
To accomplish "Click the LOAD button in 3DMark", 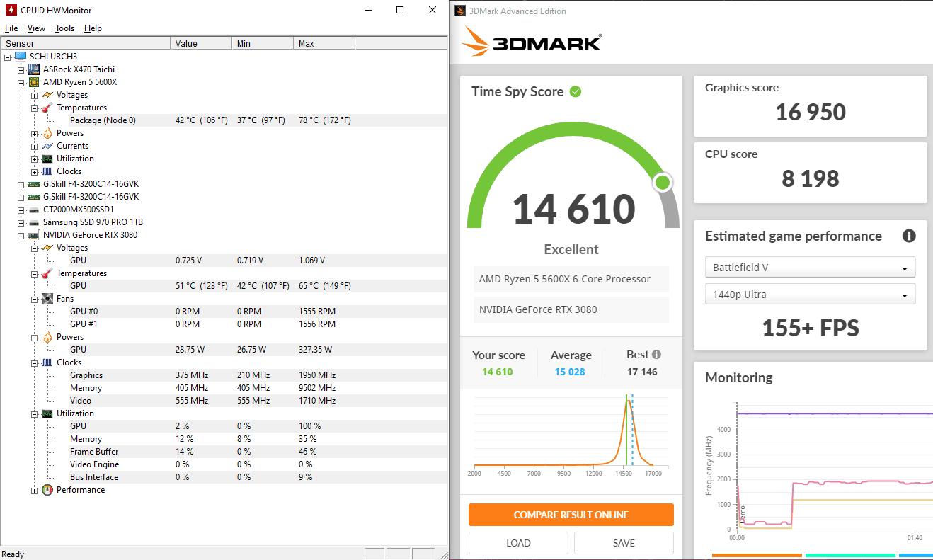I will pos(518,543).
